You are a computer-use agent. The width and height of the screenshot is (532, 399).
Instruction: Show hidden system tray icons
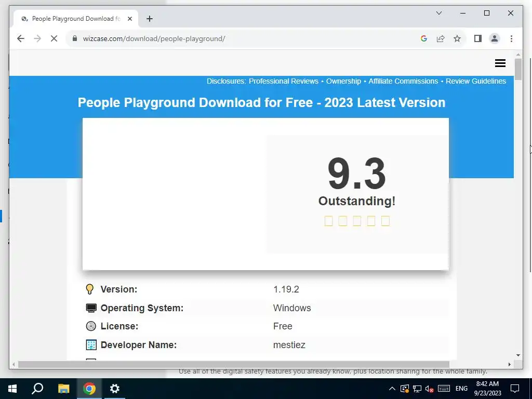(392, 389)
